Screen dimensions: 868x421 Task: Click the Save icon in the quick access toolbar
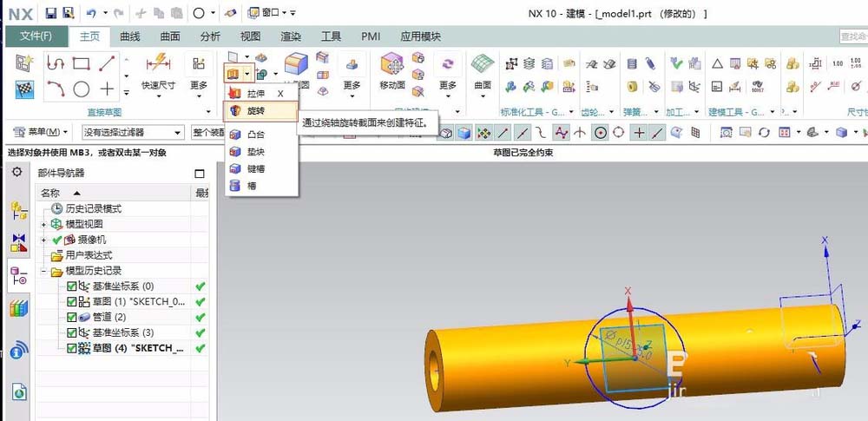click(51, 13)
